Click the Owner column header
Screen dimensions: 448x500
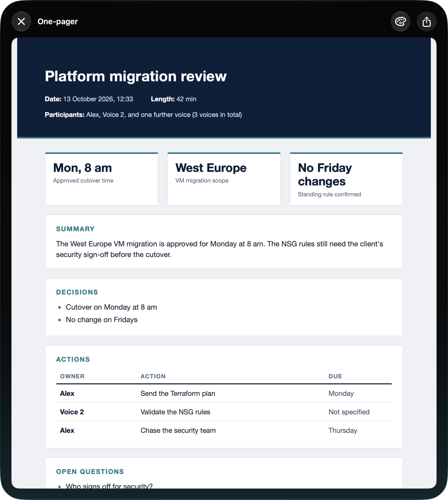[72, 376]
